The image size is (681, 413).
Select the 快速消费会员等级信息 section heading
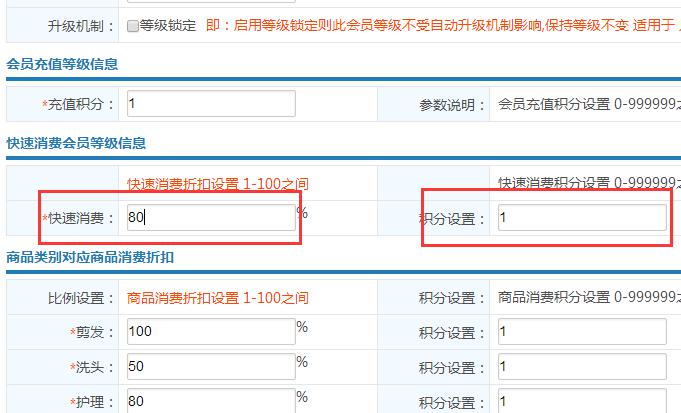coord(76,143)
